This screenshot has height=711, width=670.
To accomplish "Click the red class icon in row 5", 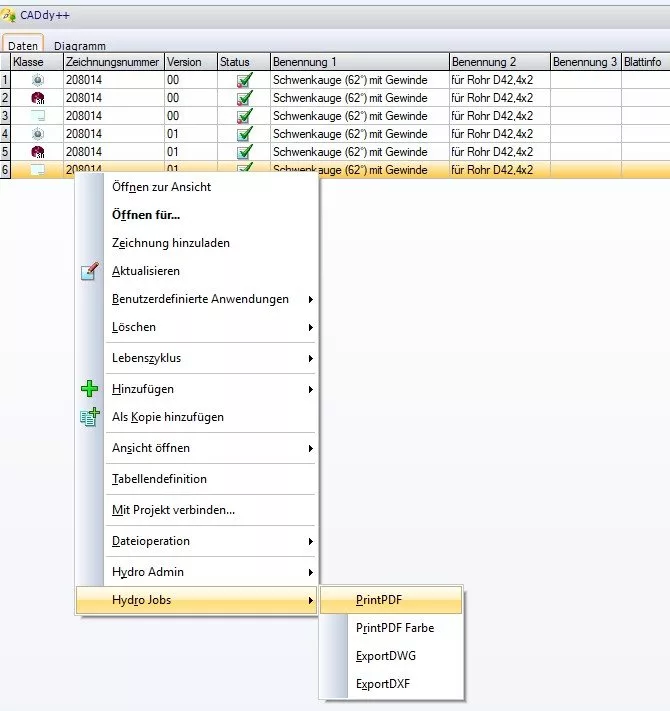I will coord(38,152).
